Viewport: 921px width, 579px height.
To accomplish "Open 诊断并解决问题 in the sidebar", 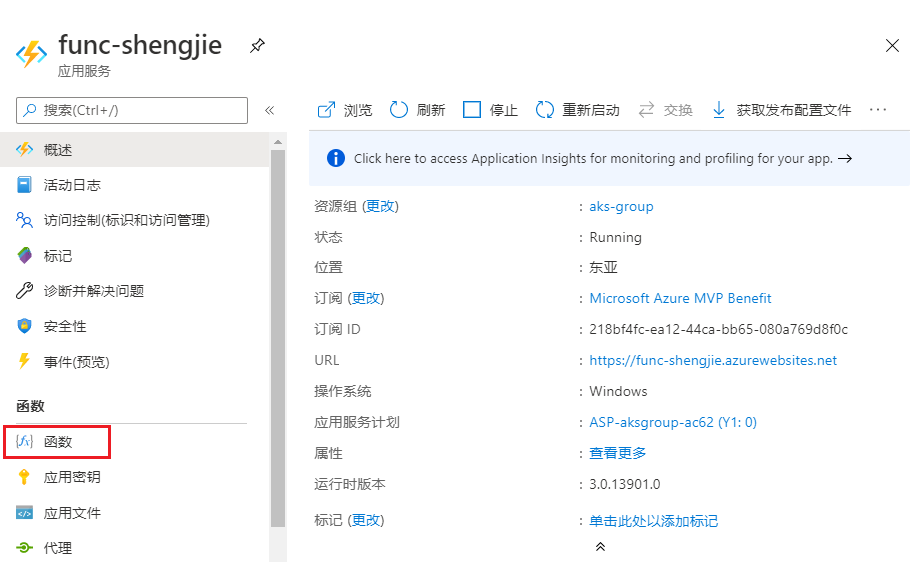I will pos(94,291).
